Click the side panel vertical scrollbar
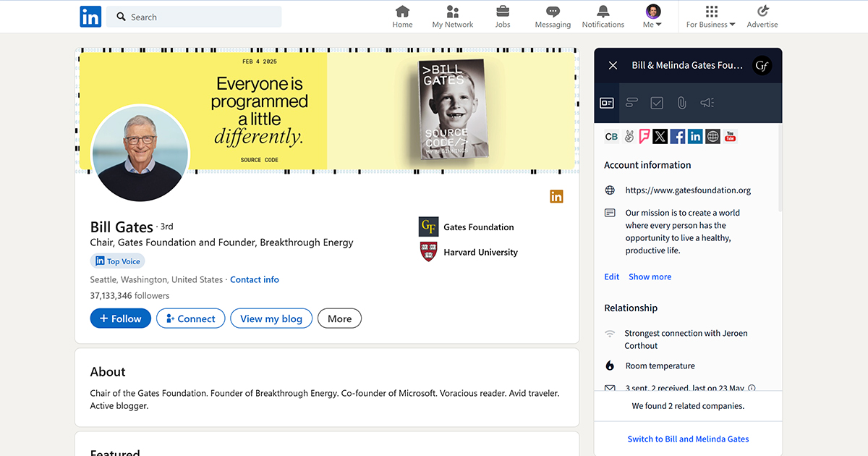Image resolution: width=868 pixels, height=456 pixels. [x=780, y=168]
